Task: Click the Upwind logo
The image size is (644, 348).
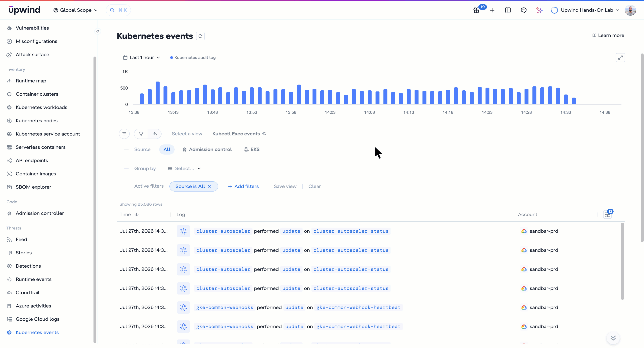Action: click(24, 10)
